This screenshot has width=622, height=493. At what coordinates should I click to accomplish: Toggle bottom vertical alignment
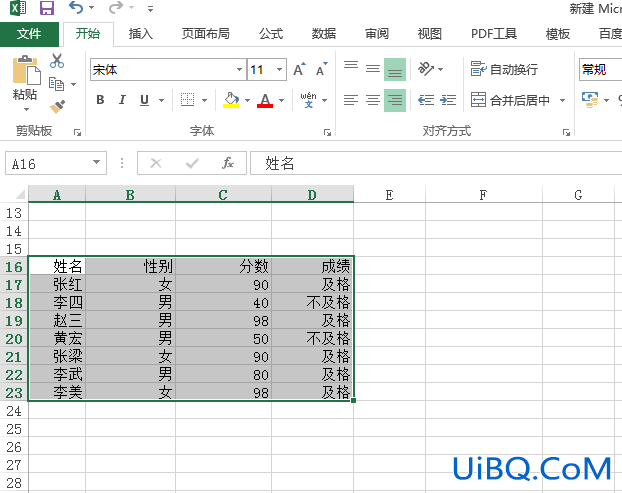coord(395,69)
